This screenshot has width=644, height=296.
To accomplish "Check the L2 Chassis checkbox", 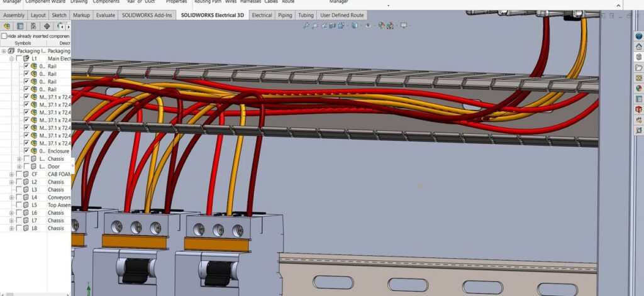I will [19, 182].
